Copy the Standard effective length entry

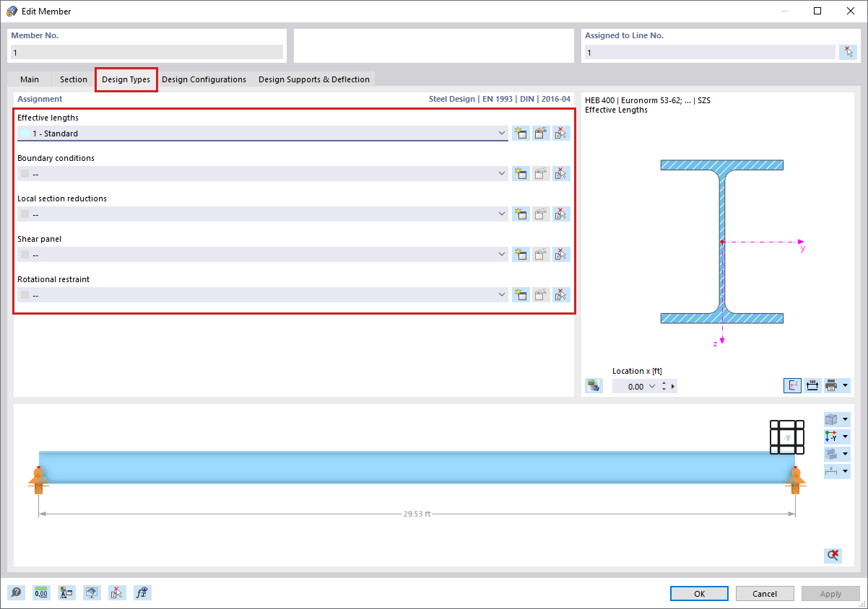click(541, 133)
